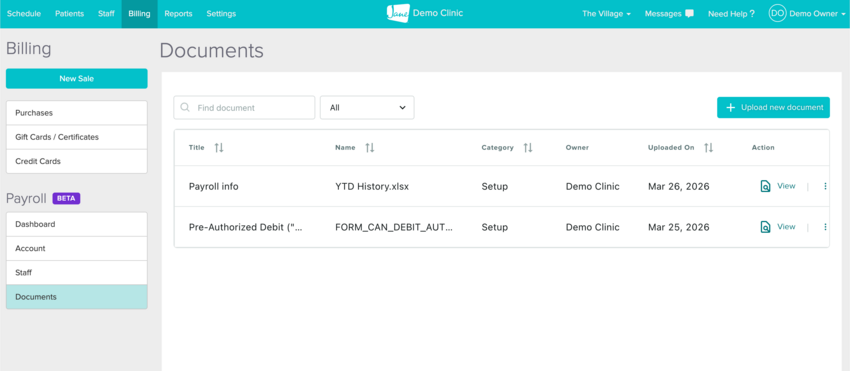Open Purchases in Billing sidebar
850x371 pixels.
(76, 113)
